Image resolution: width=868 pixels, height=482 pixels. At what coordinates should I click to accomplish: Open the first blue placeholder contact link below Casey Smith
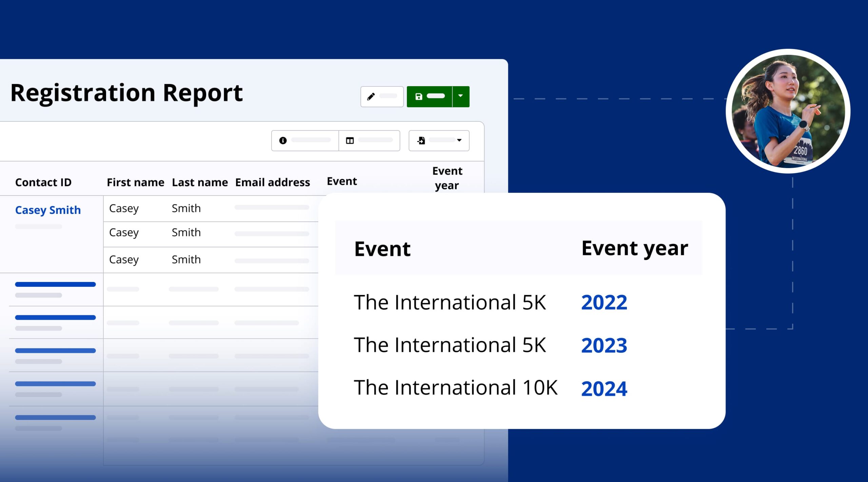click(55, 284)
